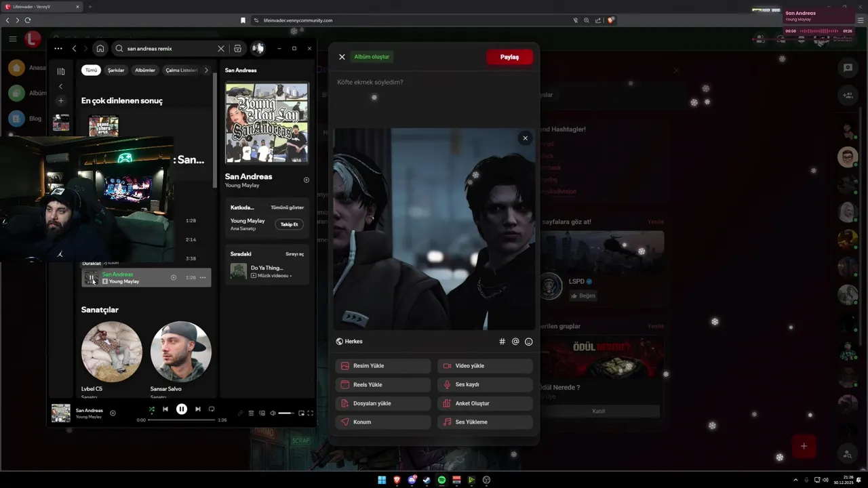Viewport: 868px width, 488px height.
Task: Create new playlist with plus icon
Action: click(x=61, y=100)
